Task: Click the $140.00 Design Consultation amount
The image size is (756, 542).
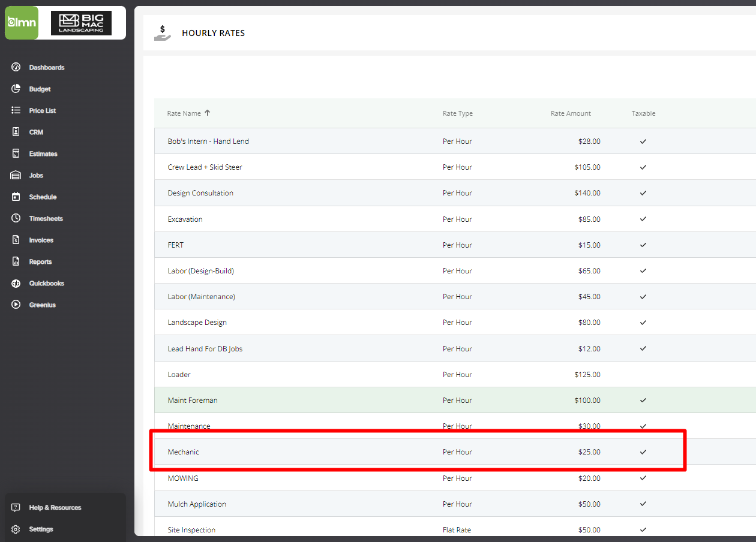Action: [587, 193]
